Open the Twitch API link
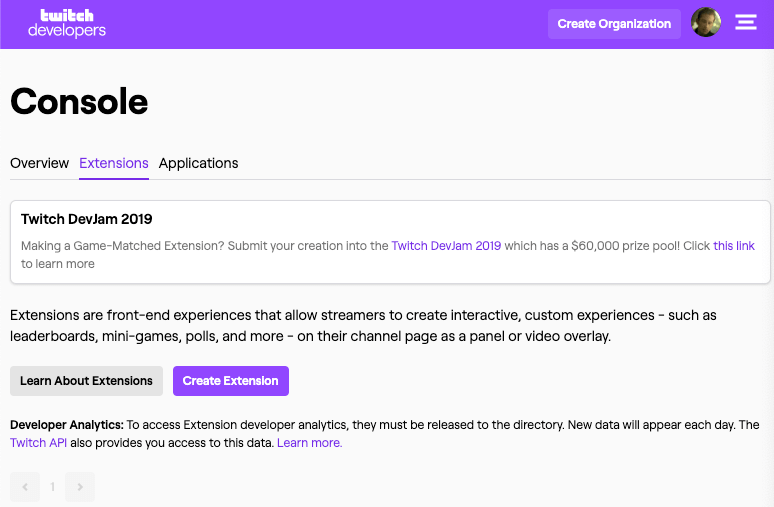 pos(39,443)
